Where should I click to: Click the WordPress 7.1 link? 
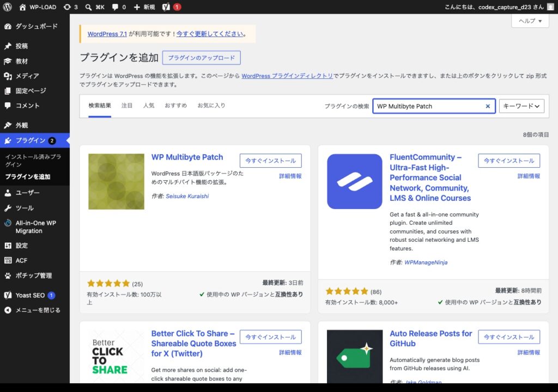click(107, 34)
